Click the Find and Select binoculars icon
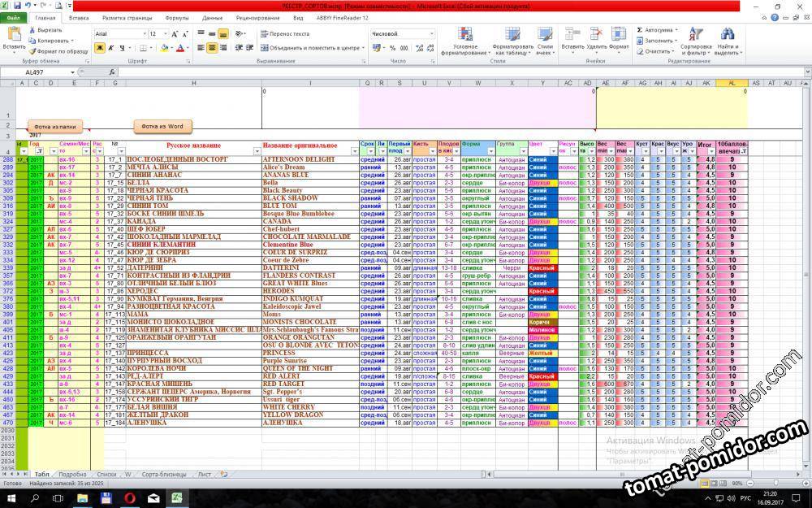Viewport: 812px width, 508px height. [728, 35]
